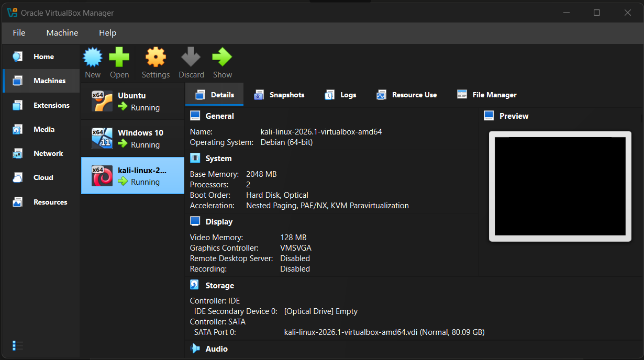Switch to the Details tab
The height and width of the screenshot is (360, 644).
click(215, 95)
